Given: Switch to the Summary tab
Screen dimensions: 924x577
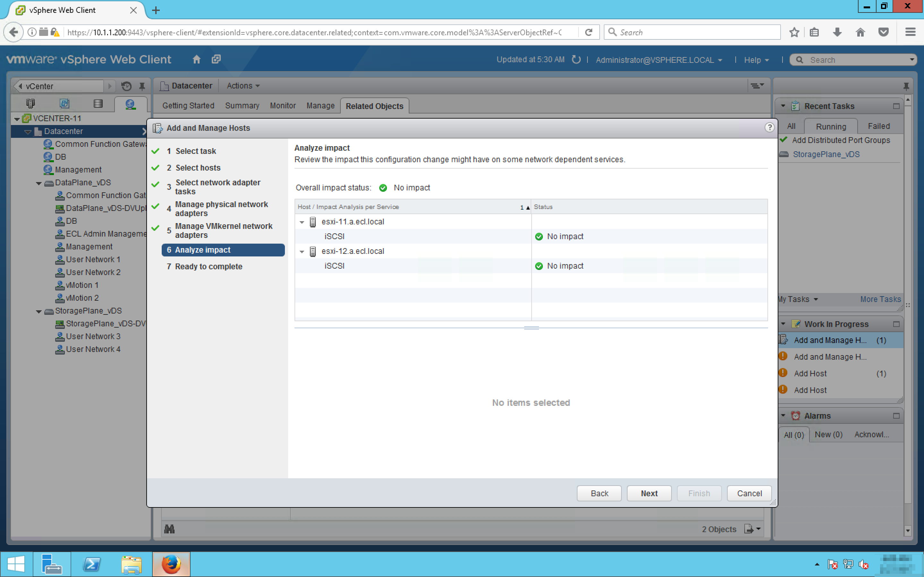Looking at the screenshot, I should point(242,106).
